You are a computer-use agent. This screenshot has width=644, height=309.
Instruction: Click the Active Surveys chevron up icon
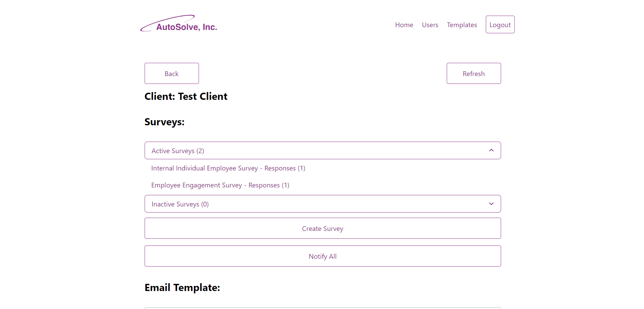pyautogui.click(x=491, y=150)
